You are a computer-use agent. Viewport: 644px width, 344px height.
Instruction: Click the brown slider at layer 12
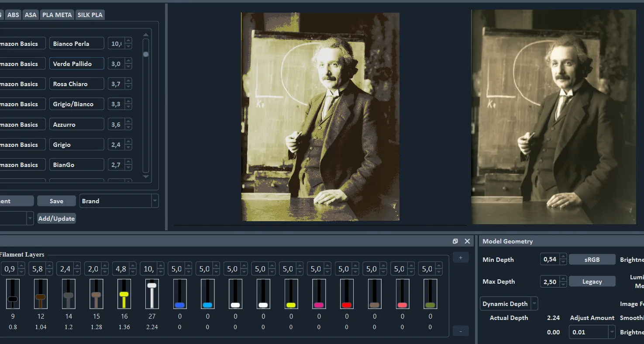click(40, 297)
